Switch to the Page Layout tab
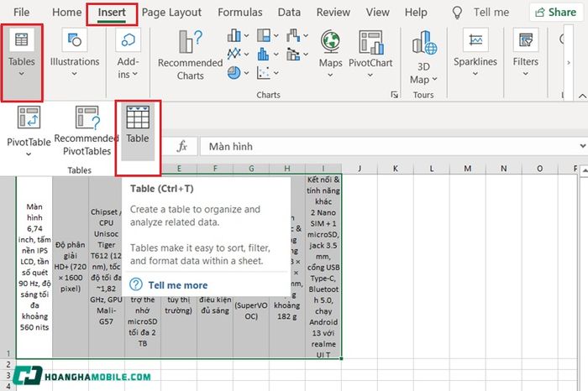 [171, 13]
